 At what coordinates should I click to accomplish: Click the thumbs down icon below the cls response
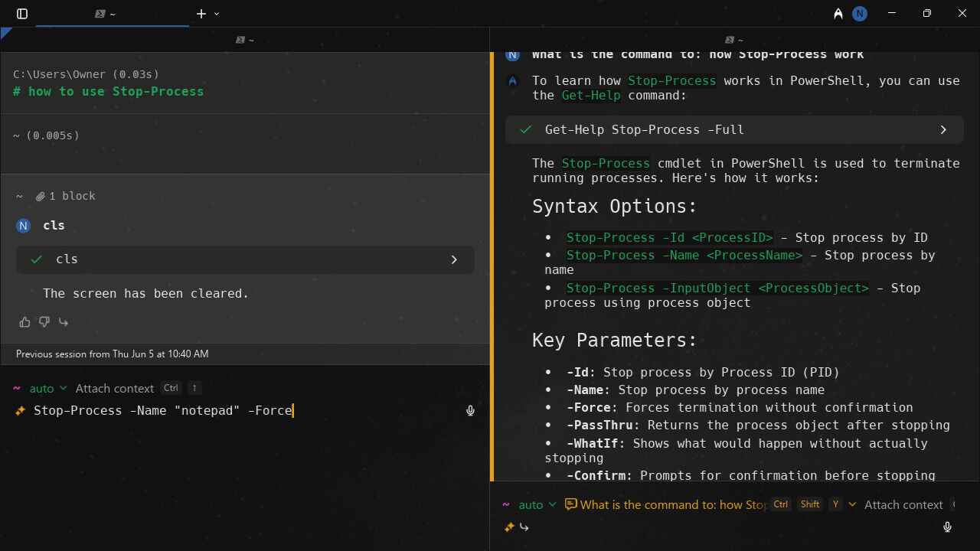coord(44,322)
